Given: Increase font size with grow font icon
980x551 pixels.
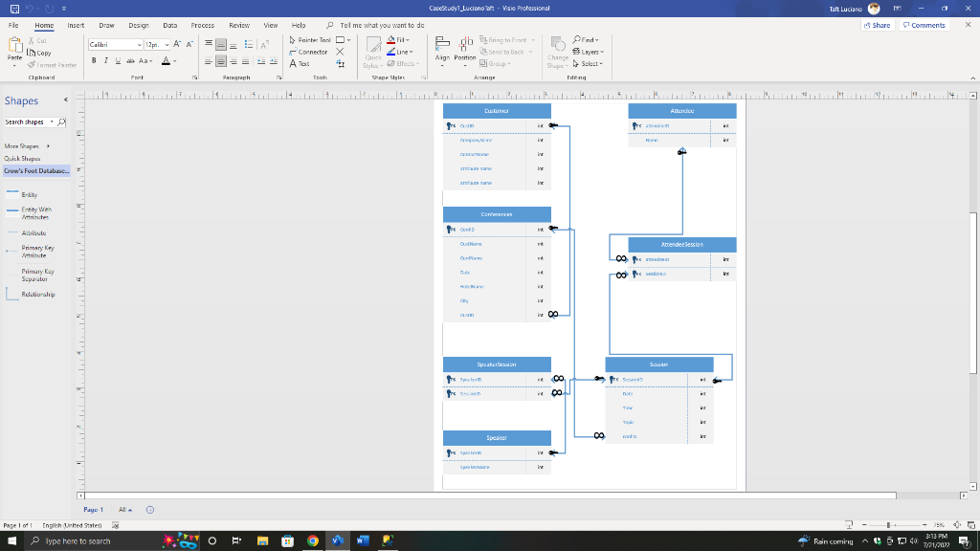Looking at the screenshot, I should [177, 44].
